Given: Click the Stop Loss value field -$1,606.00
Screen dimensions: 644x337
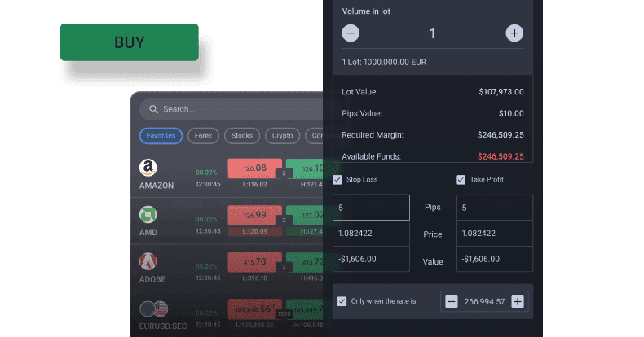Looking at the screenshot, I should coord(371,259).
